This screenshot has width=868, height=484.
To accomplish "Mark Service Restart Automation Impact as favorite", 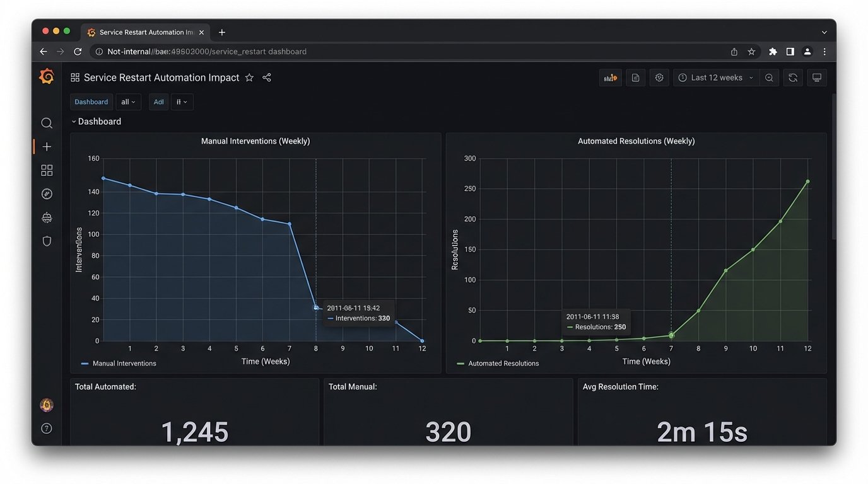I will click(x=249, y=77).
